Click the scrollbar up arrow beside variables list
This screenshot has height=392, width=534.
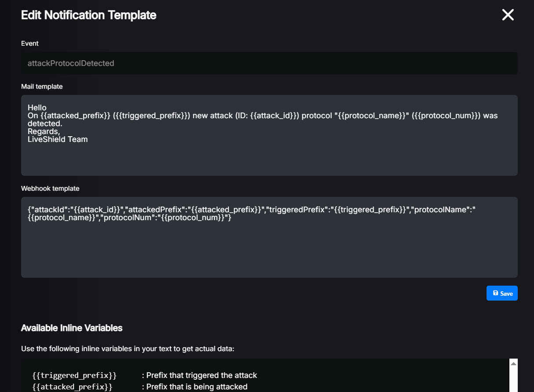click(512, 363)
